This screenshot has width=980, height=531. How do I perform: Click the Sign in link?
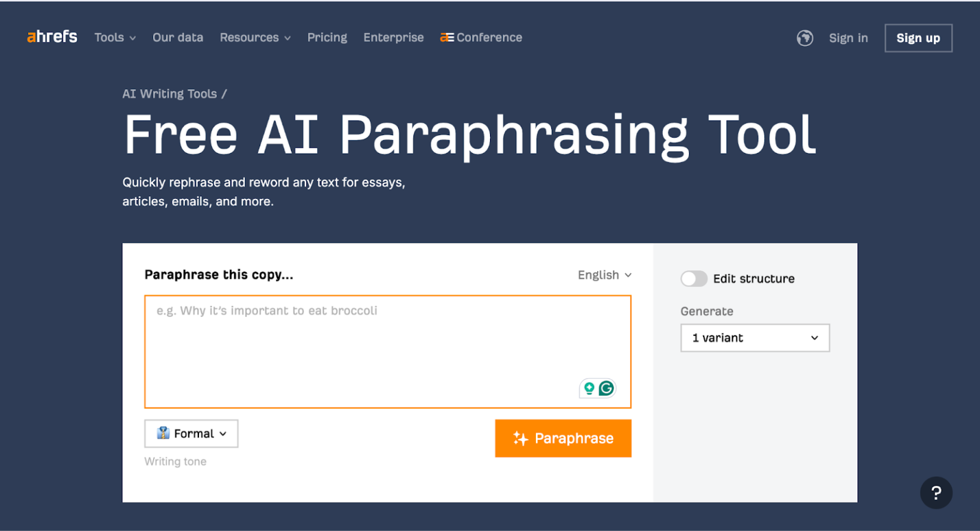point(848,38)
